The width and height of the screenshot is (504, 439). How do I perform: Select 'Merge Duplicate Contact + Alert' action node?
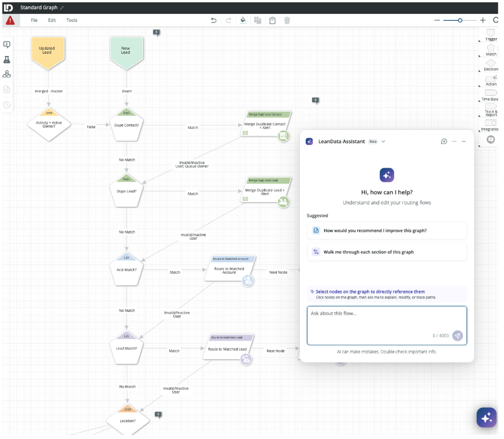tap(265, 124)
